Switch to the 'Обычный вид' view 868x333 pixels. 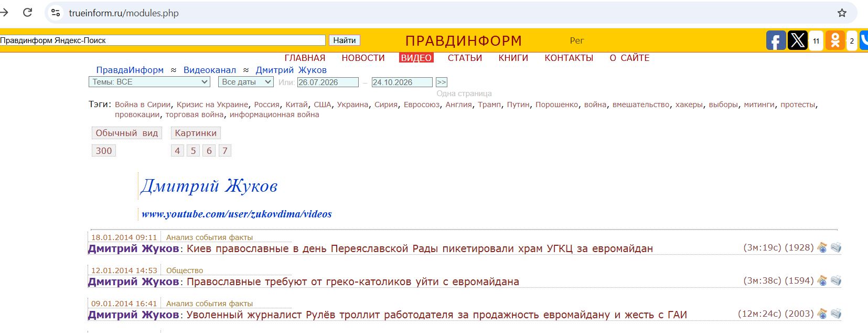coord(126,133)
